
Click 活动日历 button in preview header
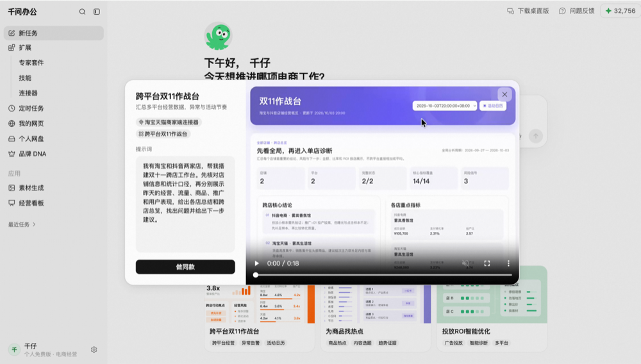[x=493, y=106]
